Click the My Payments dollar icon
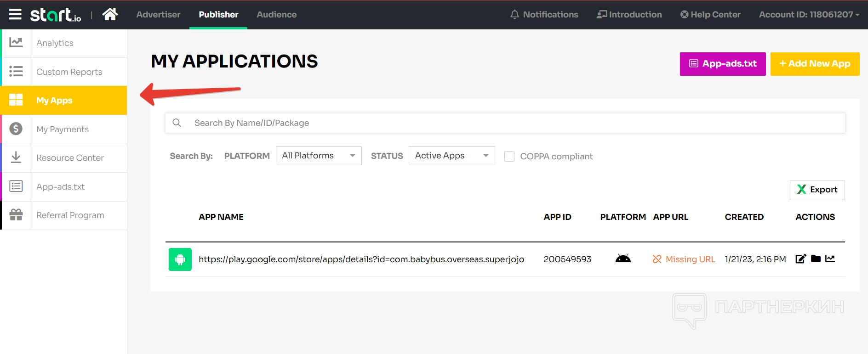 tap(16, 129)
